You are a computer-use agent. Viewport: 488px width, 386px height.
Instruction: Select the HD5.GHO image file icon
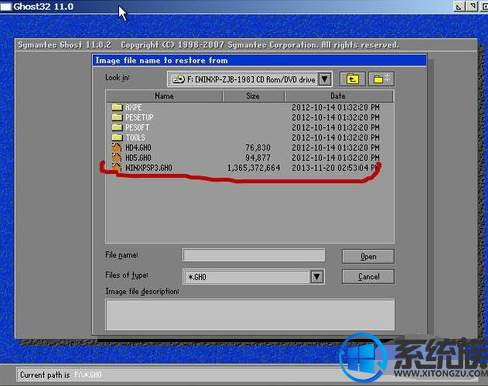coord(117,157)
